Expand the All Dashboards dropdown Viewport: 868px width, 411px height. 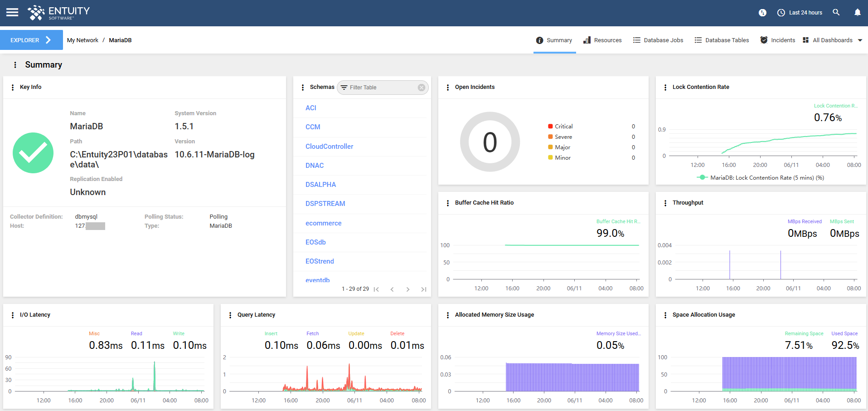tap(833, 40)
